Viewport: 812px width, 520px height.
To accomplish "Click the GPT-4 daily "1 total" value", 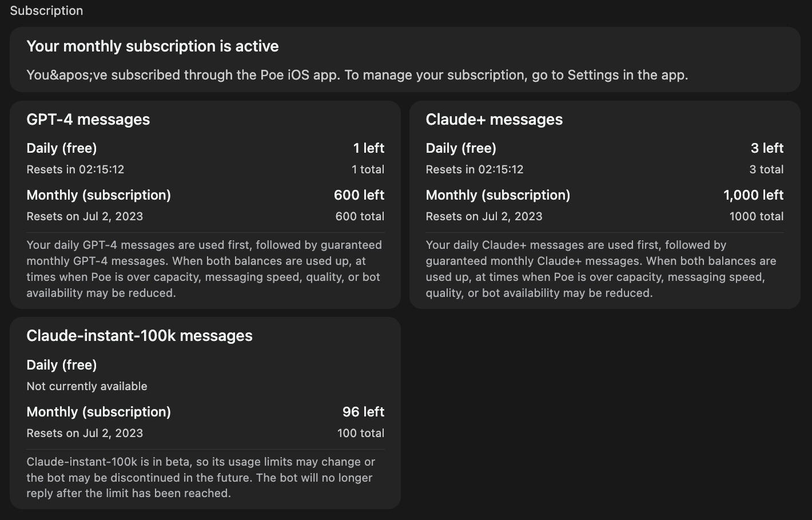I will click(x=368, y=169).
